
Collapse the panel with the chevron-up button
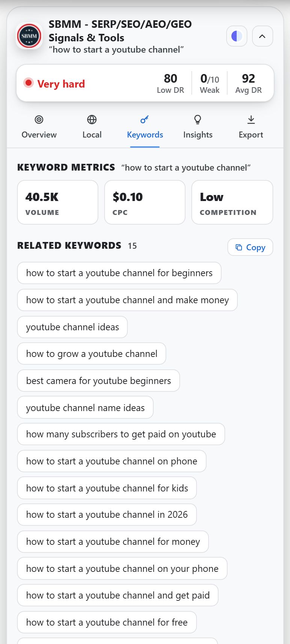[x=263, y=36]
